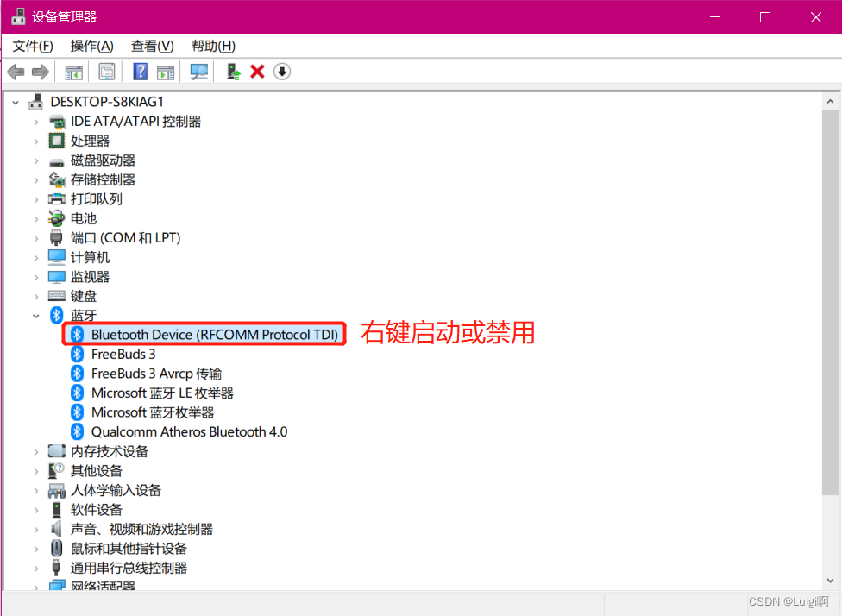Click the Back arrow toolbar icon

(16, 72)
